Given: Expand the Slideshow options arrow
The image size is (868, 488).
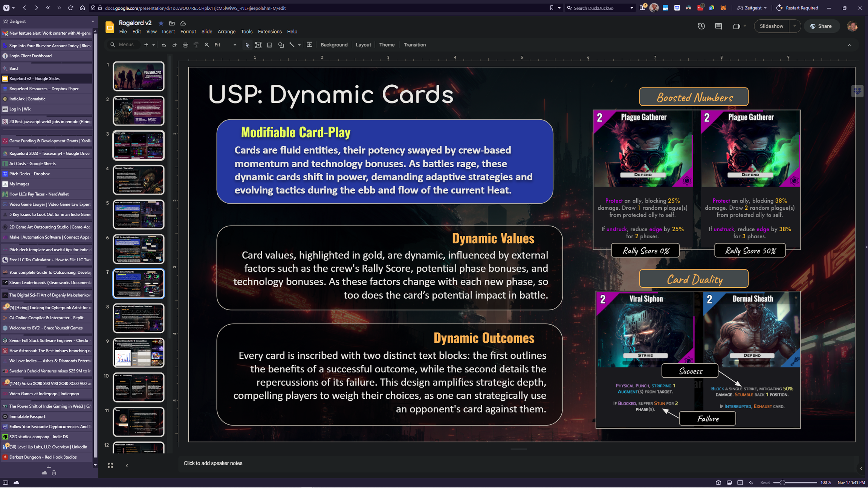Looking at the screenshot, I should pyautogui.click(x=795, y=26).
